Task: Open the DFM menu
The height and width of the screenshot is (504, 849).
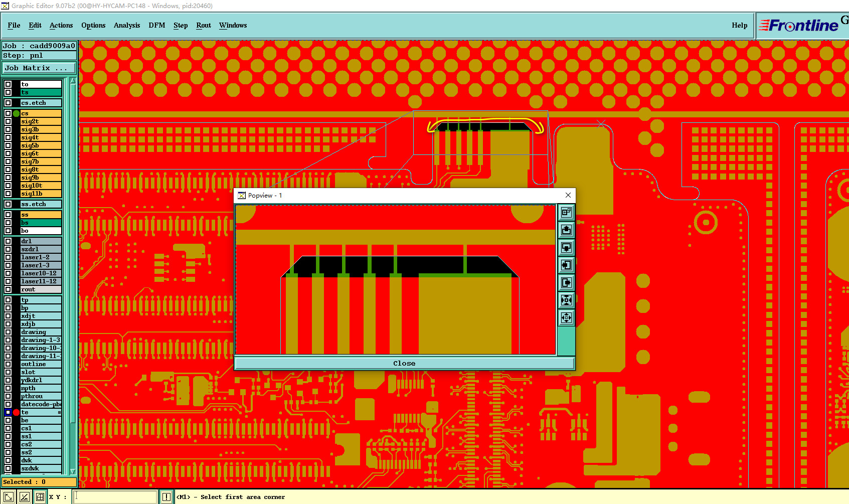Action: [x=157, y=25]
